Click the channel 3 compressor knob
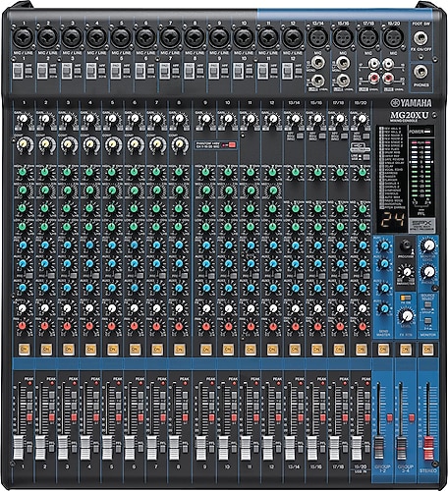The width and height of the screenshot is (448, 491). pos(68,143)
